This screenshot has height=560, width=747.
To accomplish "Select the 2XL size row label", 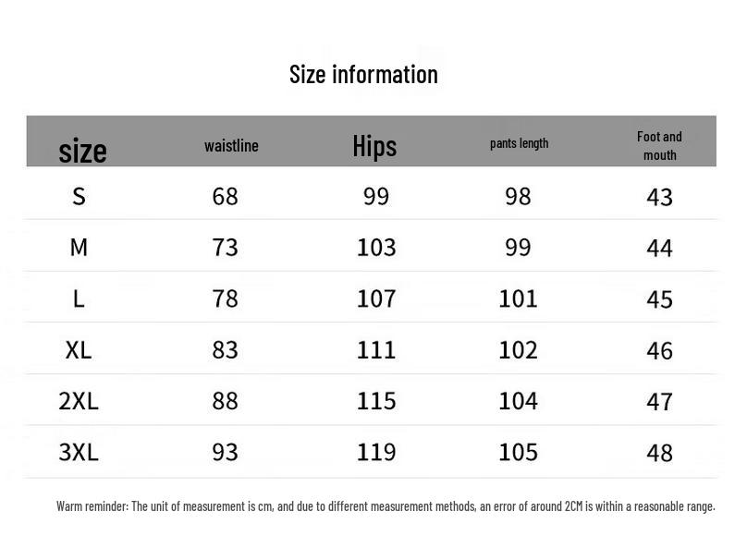I will (x=79, y=401).
